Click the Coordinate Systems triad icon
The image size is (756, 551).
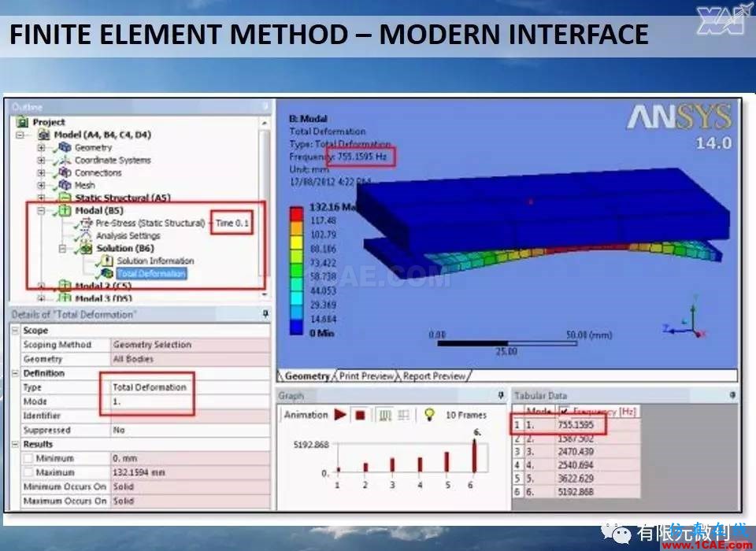click(65, 160)
